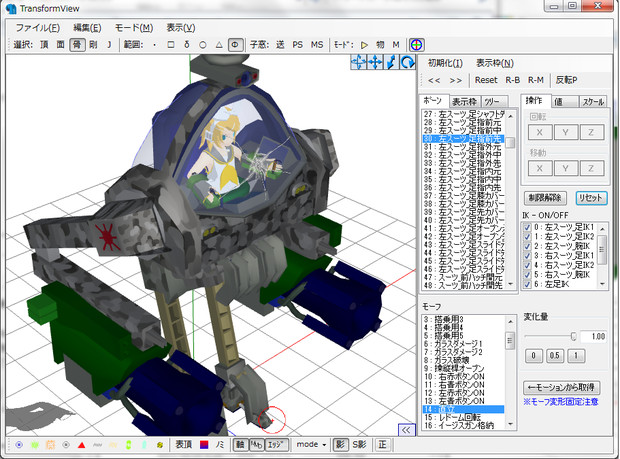Click the morph value field showing 1.00

[x=594, y=336]
